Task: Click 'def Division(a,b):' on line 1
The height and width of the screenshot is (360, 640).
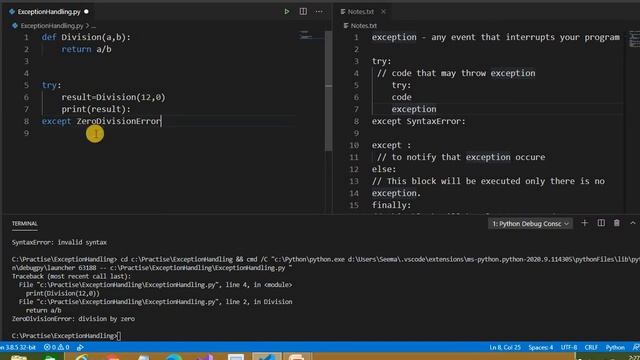Action: pos(86,37)
